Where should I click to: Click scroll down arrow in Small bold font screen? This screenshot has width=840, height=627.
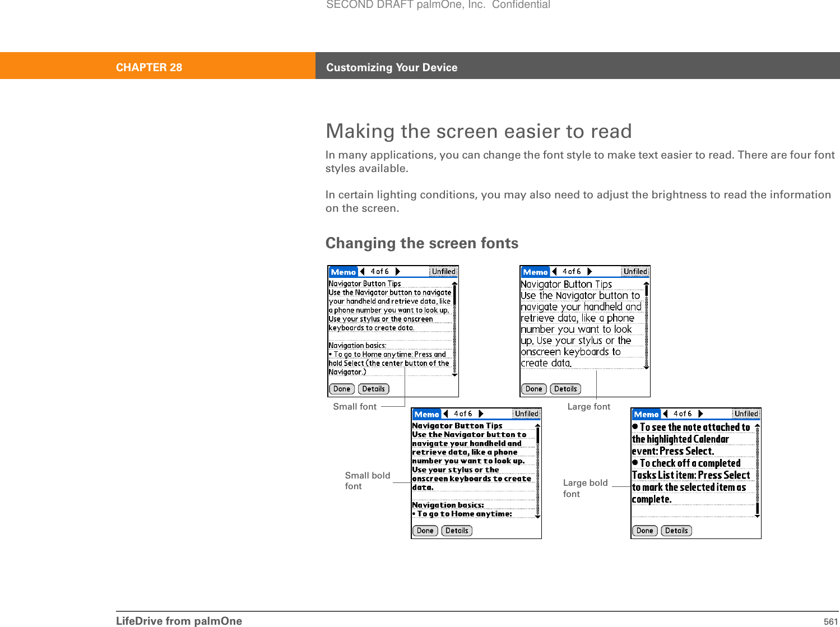(x=538, y=517)
